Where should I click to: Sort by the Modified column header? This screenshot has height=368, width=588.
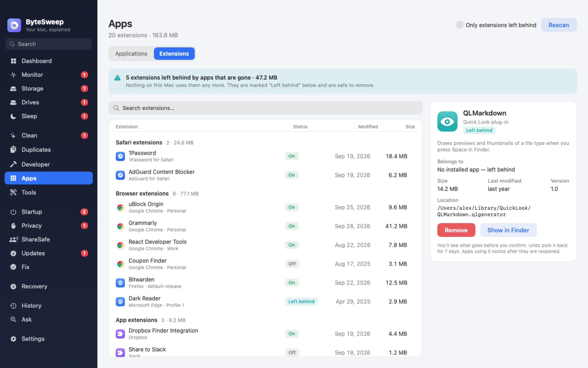coord(368,126)
